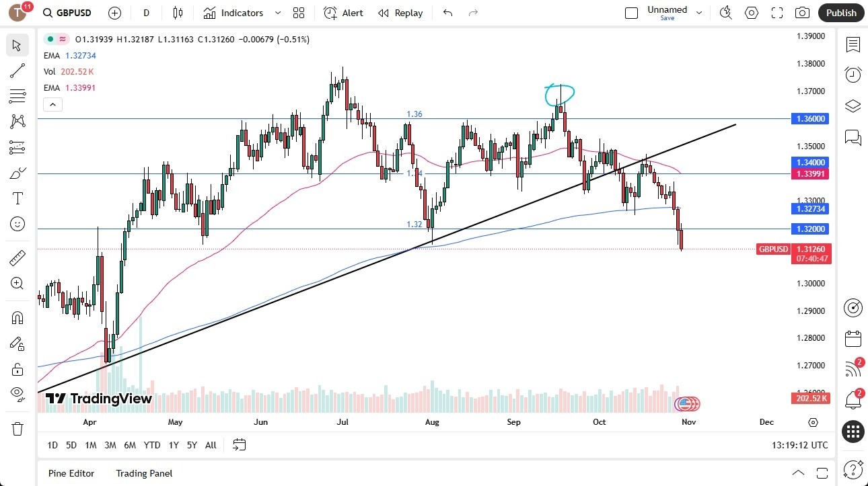This screenshot has width=868, height=486.
Task: Toggle magnet mode for drawings
Action: tap(17, 317)
